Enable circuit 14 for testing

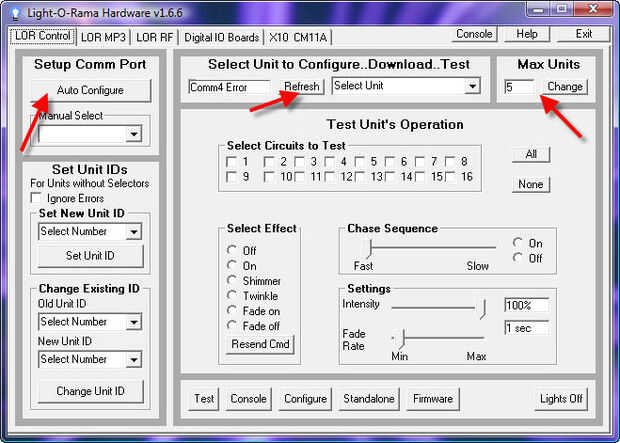pos(389,177)
